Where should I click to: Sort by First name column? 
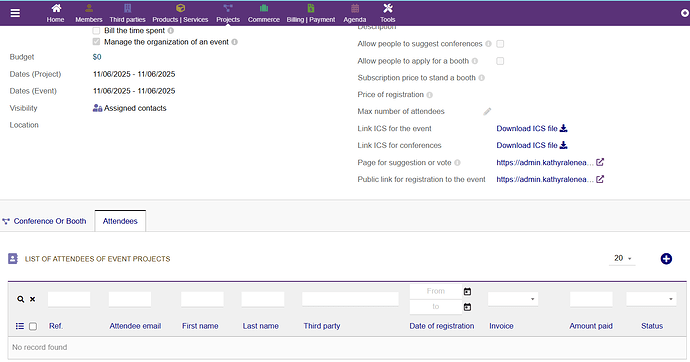tap(200, 326)
